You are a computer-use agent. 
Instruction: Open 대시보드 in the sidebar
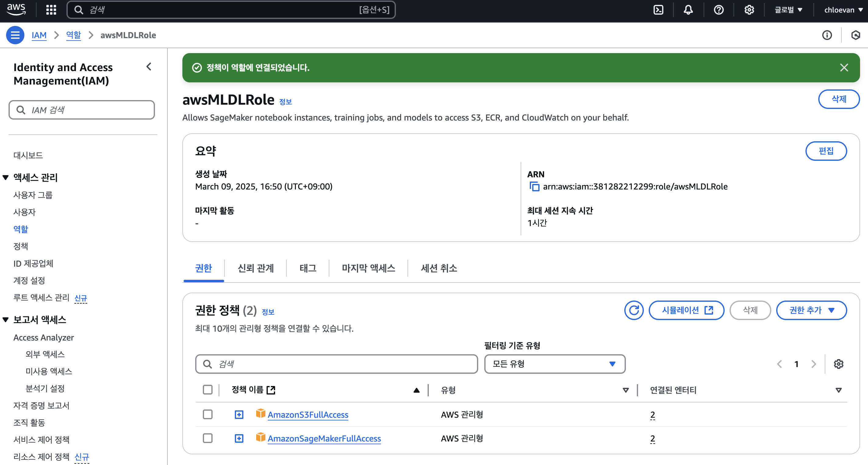pyautogui.click(x=28, y=155)
